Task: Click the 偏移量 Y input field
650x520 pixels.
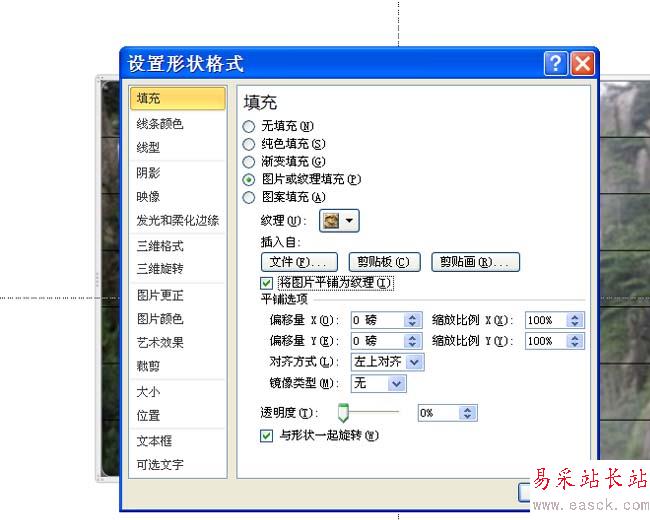Action: tap(378, 341)
